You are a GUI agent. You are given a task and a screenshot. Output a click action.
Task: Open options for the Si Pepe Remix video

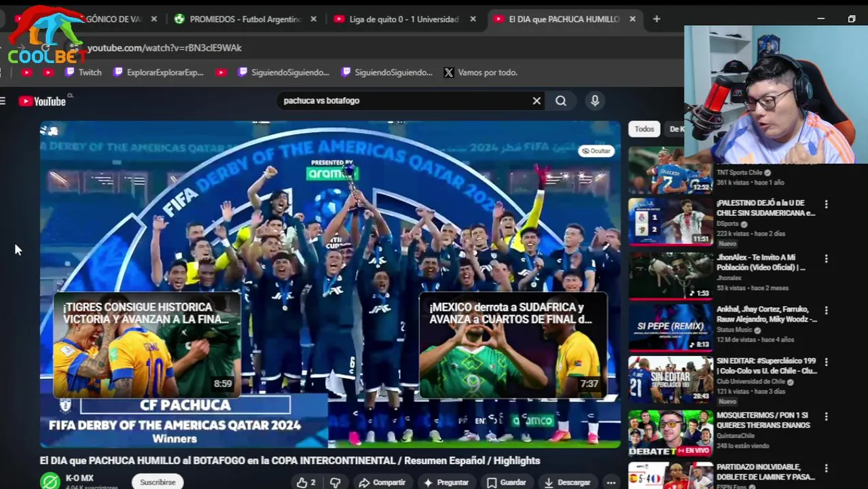coord(826,310)
